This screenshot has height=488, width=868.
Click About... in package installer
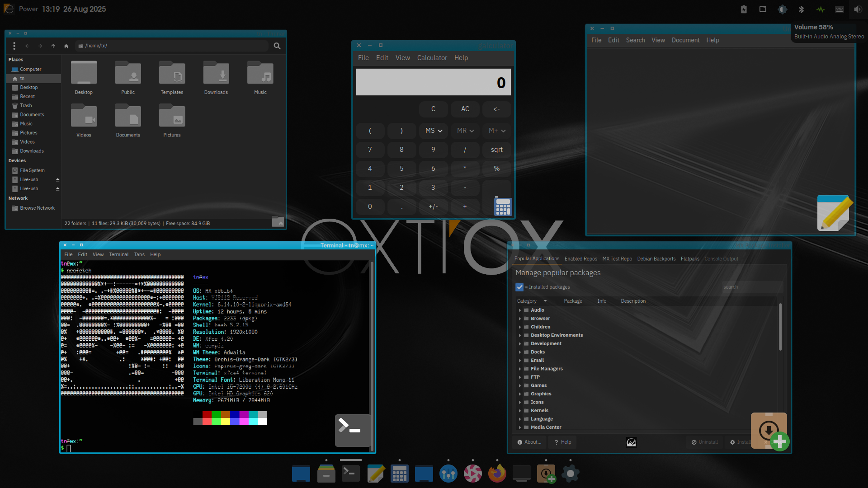pos(529,442)
